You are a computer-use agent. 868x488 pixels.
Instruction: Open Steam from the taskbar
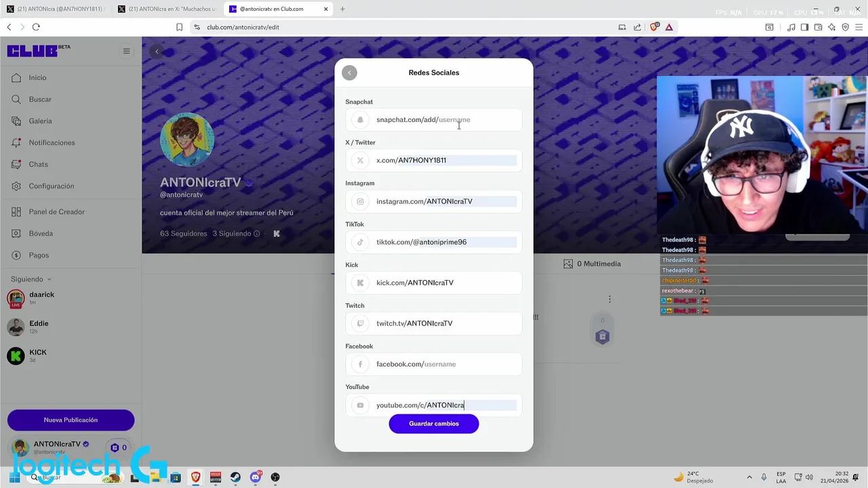[235, 477]
